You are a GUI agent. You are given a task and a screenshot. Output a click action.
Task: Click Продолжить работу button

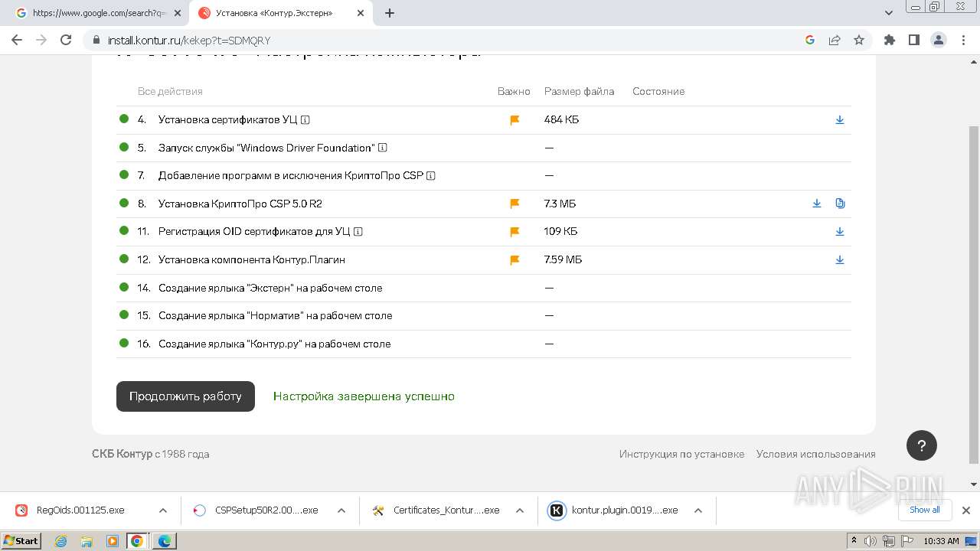185,396
